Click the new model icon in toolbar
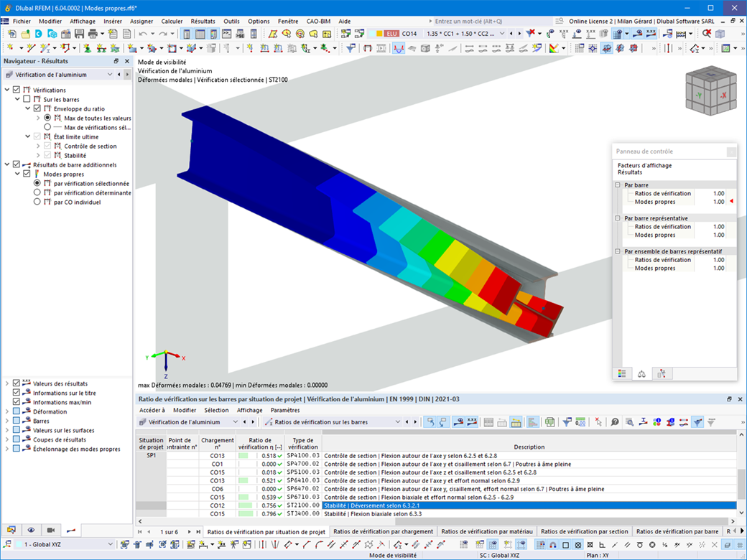 click(x=12, y=34)
